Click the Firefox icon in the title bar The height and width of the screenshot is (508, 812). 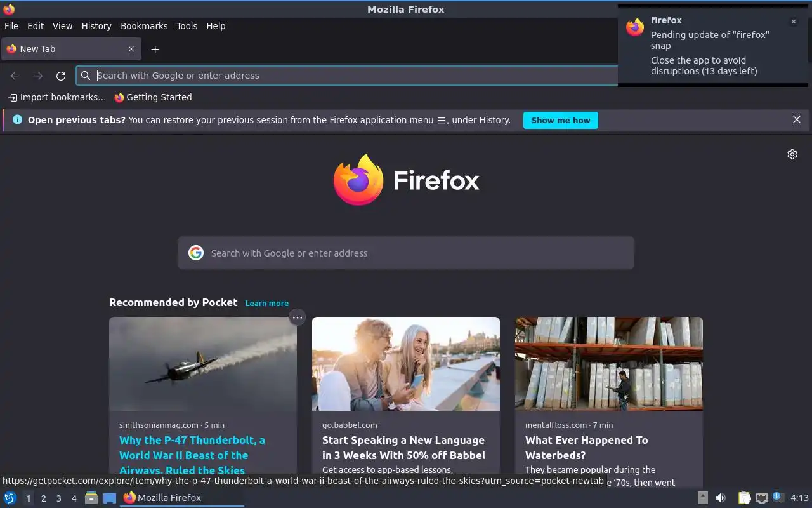[9, 9]
